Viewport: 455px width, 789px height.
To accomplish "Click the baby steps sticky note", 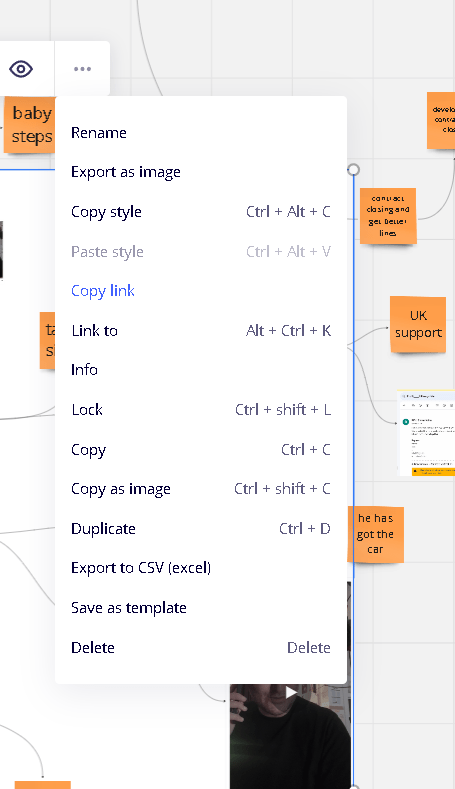I will (30, 125).
